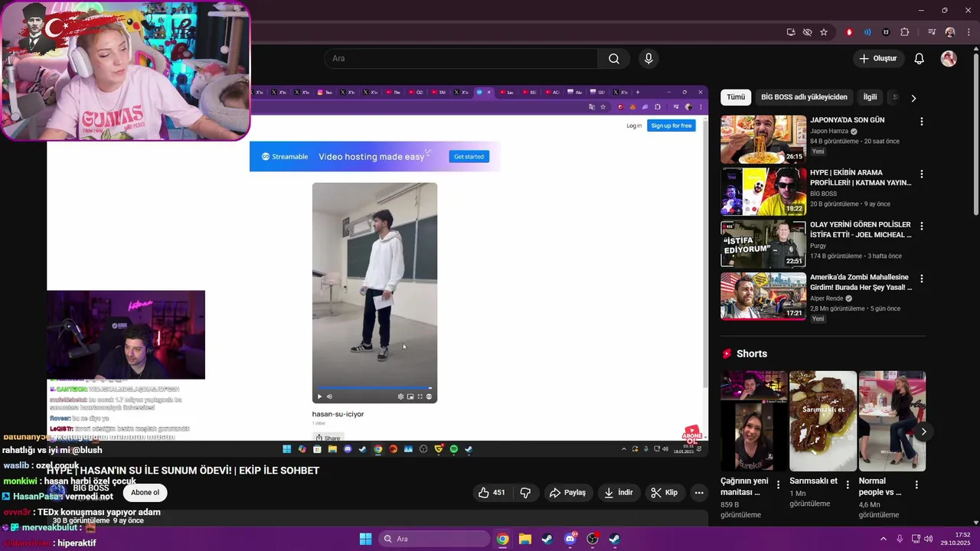980x551 pixels.
Task: Open YouTube notifications bell
Action: (920, 59)
